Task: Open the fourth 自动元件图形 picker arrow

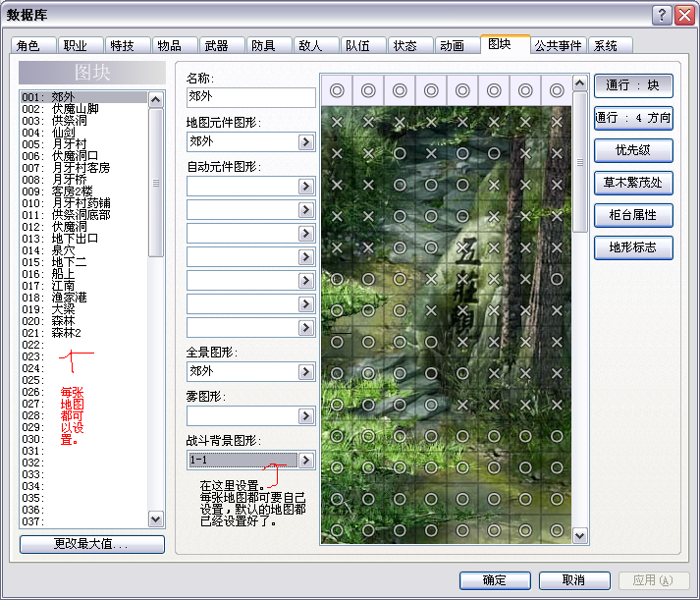Action: pos(305,257)
